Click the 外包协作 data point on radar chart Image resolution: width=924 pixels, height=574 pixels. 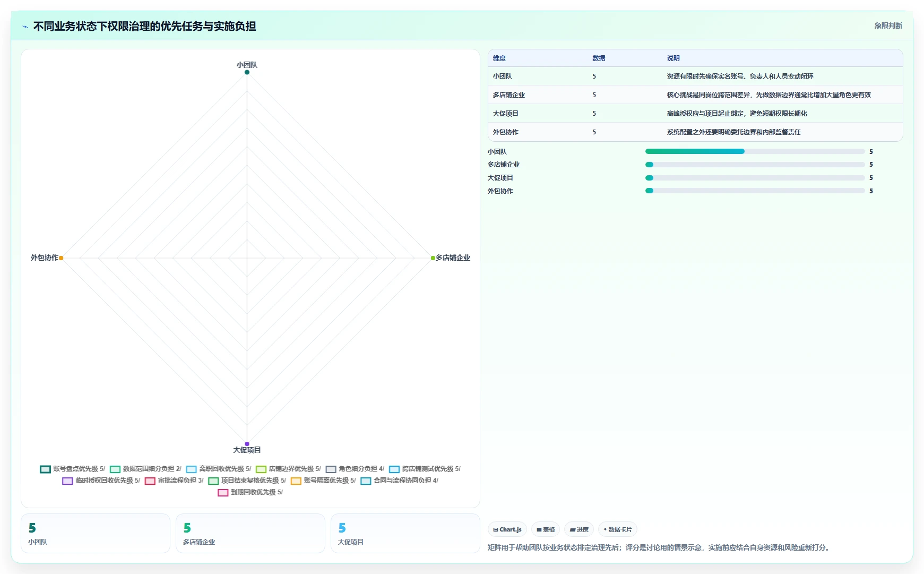(61, 258)
